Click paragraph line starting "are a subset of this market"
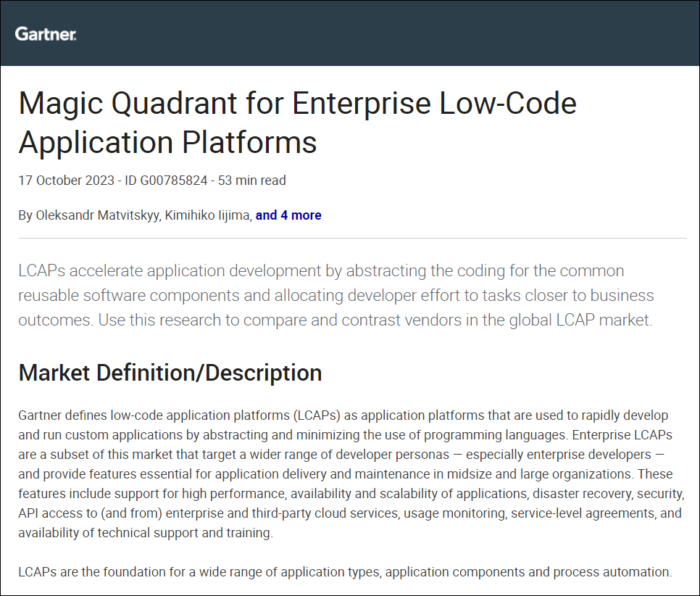Image resolution: width=700 pixels, height=596 pixels. click(341, 455)
